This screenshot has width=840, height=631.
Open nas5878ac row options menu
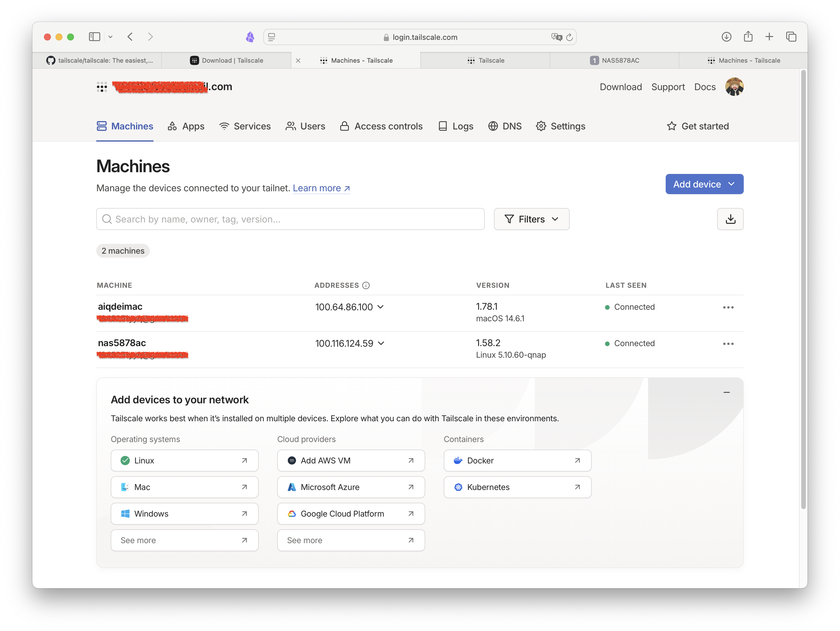728,344
